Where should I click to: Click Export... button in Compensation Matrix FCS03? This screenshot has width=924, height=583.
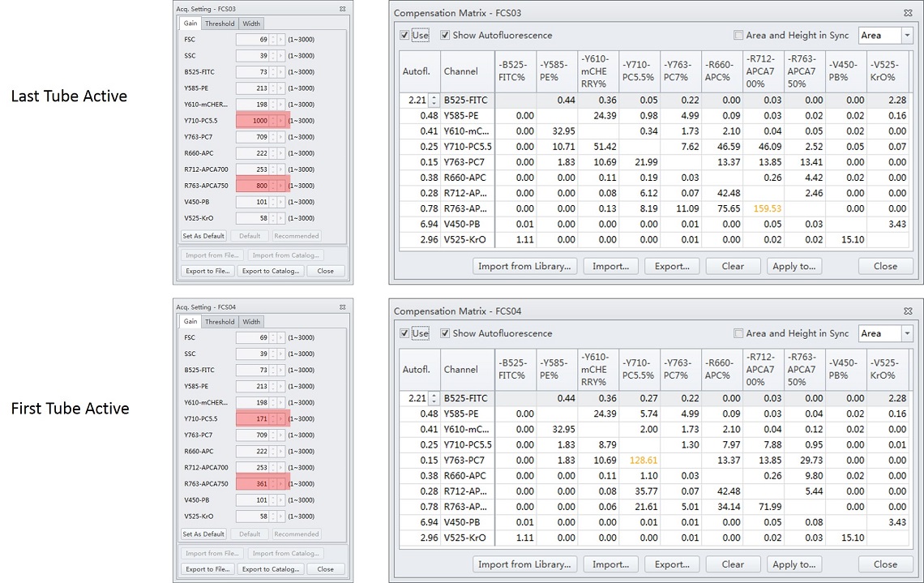coord(672,266)
